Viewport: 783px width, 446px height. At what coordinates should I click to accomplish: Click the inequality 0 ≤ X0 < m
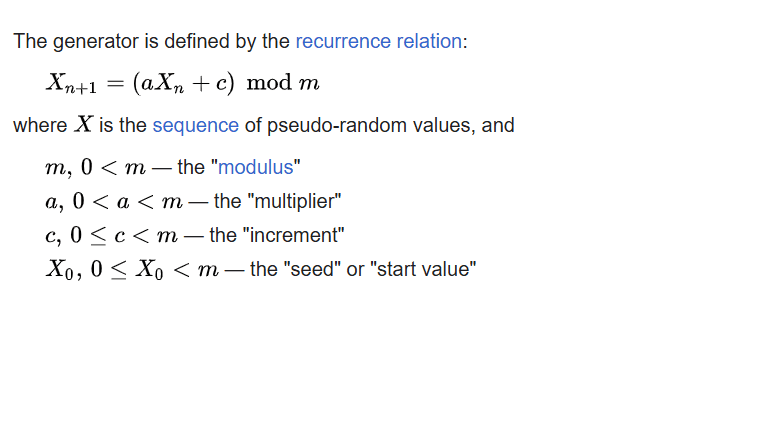coord(155,270)
